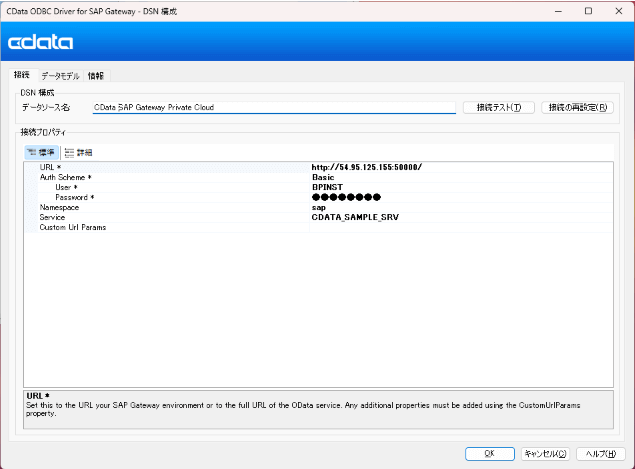Minimize the DSN configuration window
The height and width of the screenshot is (469, 635).
tap(558, 11)
